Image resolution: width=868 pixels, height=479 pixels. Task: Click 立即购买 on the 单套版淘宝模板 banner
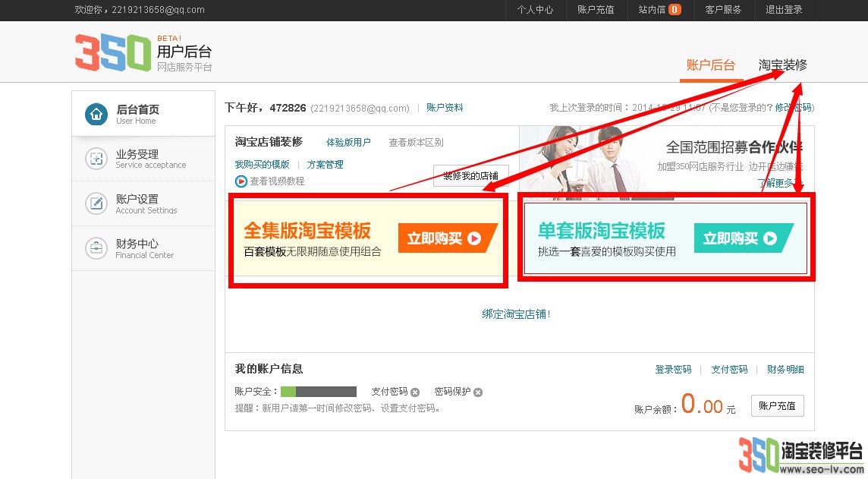pyautogui.click(x=743, y=238)
